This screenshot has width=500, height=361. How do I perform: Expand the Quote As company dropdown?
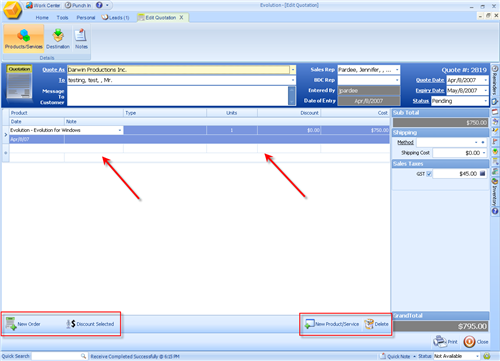(x=293, y=70)
